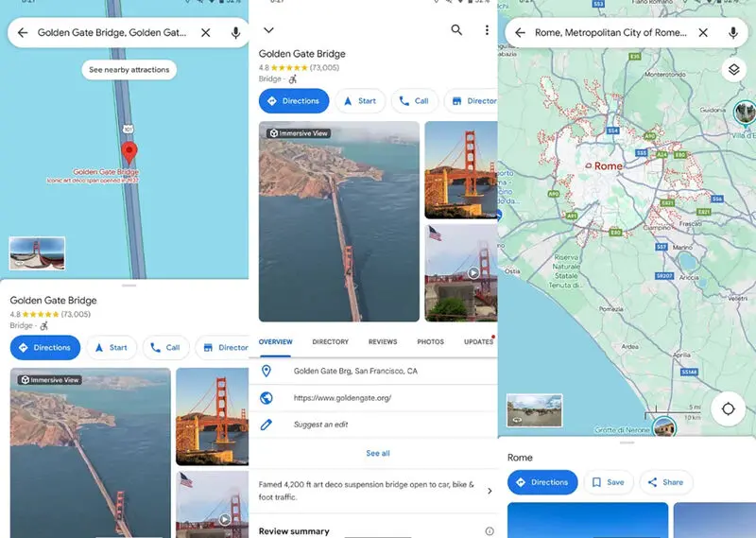The height and width of the screenshot is (538, 756).
Task: Tap drag handle on Rome bottom sheet
Action: [x=627, y=443]
